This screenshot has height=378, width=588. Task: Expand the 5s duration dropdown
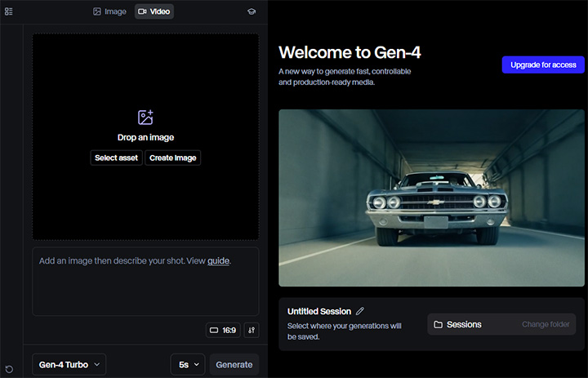click(188, 364)
